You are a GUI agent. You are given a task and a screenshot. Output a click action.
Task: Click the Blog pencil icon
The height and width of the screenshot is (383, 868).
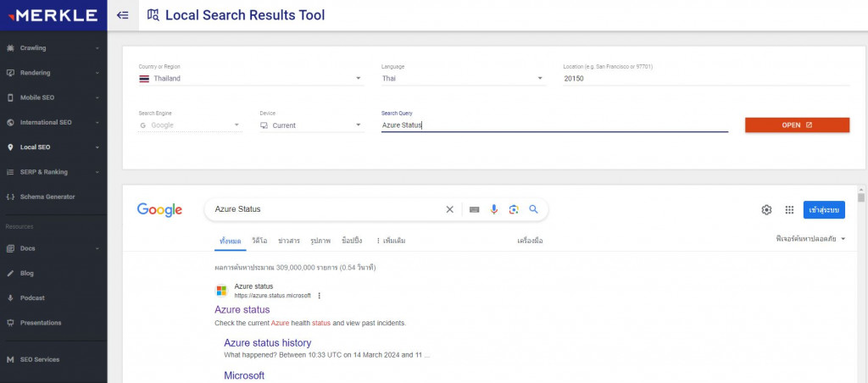pos(10,274)
